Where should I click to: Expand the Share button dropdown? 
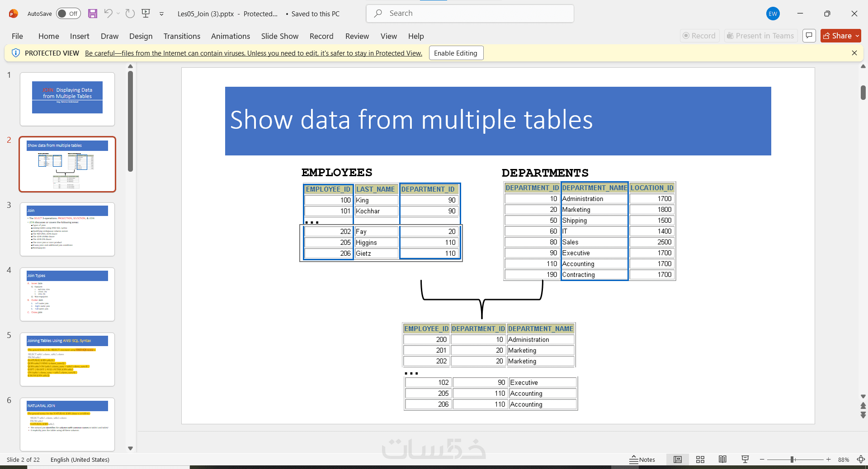858,36
